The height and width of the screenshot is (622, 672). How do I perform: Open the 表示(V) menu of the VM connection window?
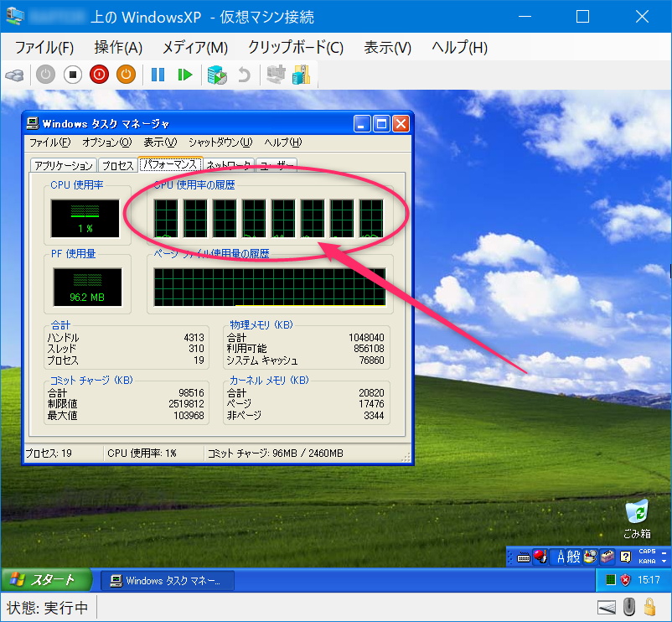point(387,47)
